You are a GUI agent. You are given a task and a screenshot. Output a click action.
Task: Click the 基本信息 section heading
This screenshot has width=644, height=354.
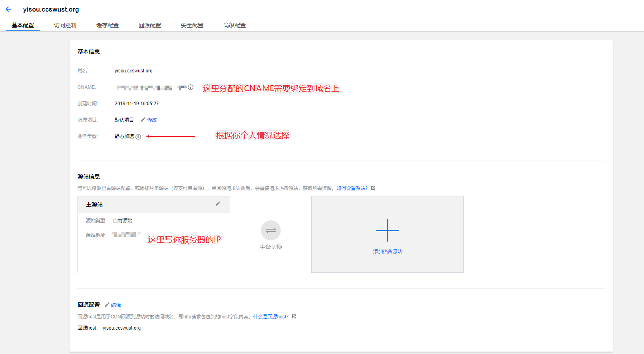coord(89,52)
